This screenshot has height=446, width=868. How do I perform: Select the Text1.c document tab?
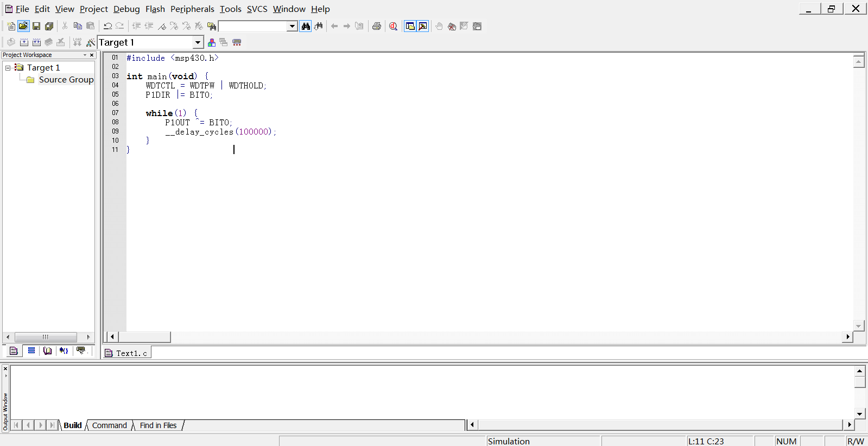pyautogui.click(x=127, y=353)
